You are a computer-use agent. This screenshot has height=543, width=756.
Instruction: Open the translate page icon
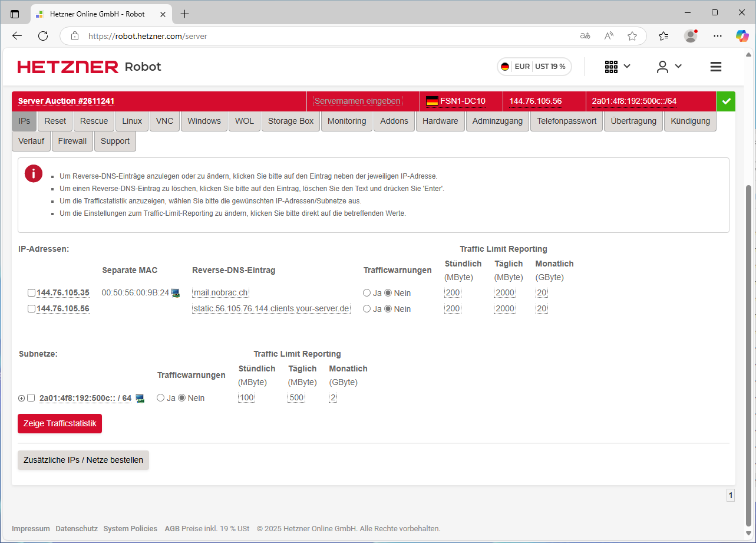(x=585, y=36)
